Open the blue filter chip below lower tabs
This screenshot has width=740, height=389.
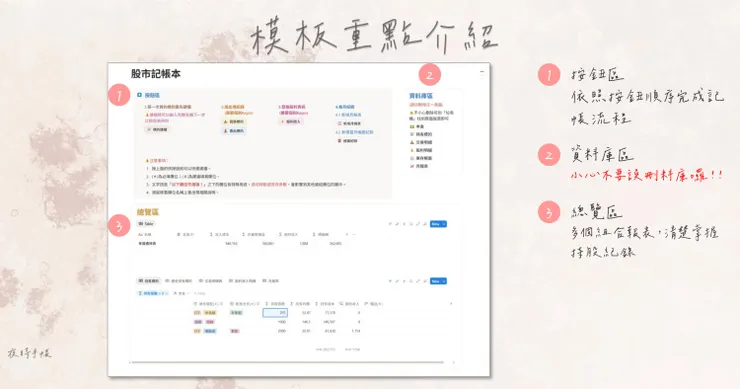pyautogui.click(x=153, y=293)
